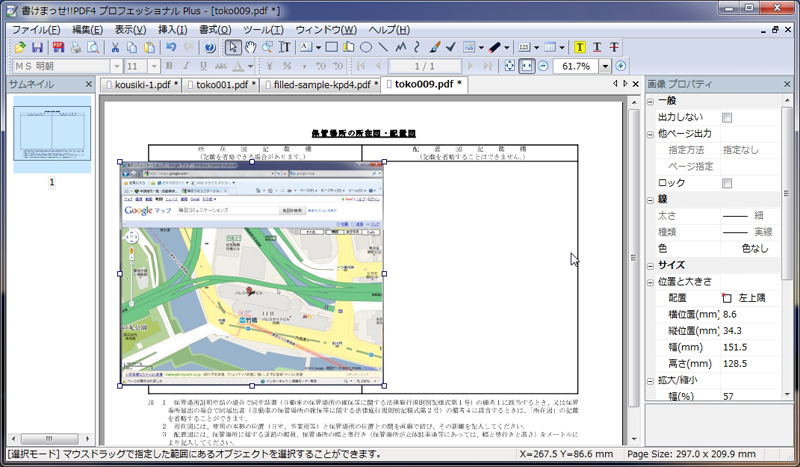Screen dimensions: 800x467
Task: Select the text box insert tool
Action: coord(306,47)
